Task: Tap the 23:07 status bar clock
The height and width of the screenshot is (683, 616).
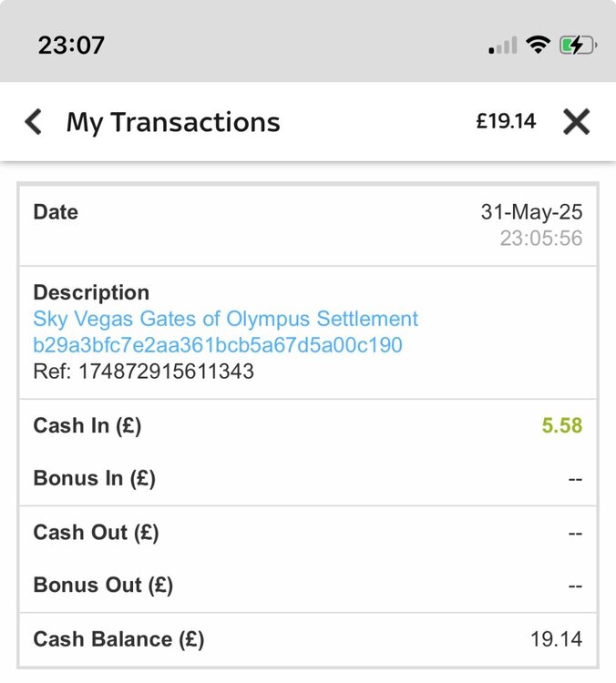Action: [71, 46]
